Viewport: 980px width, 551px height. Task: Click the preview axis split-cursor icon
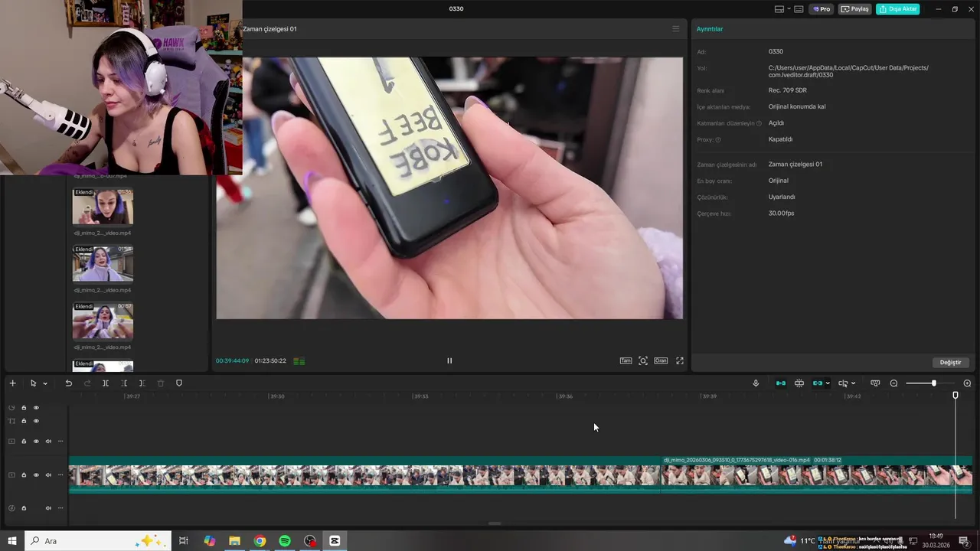(x=843, y=383)
